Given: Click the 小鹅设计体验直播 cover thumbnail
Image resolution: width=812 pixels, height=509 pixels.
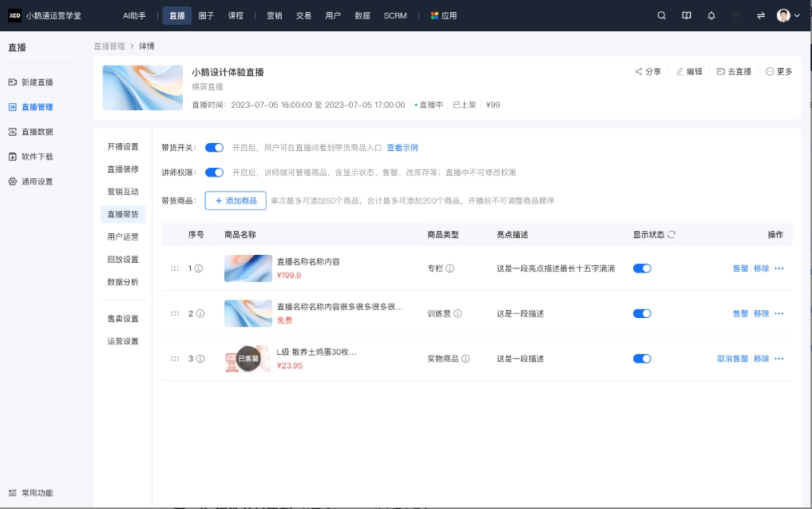Looking at the screenshot, I should pos(142,86).
